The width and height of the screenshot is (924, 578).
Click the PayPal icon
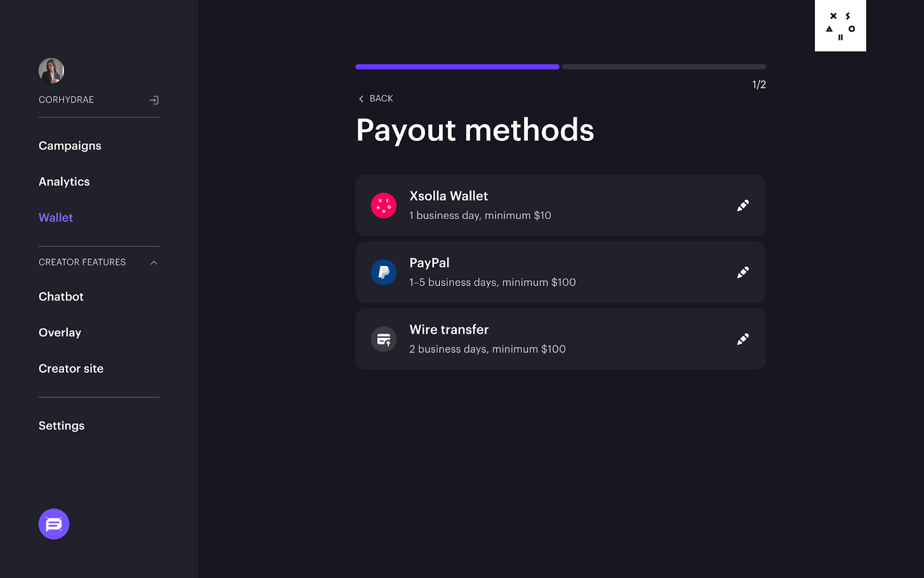(383, 272)
